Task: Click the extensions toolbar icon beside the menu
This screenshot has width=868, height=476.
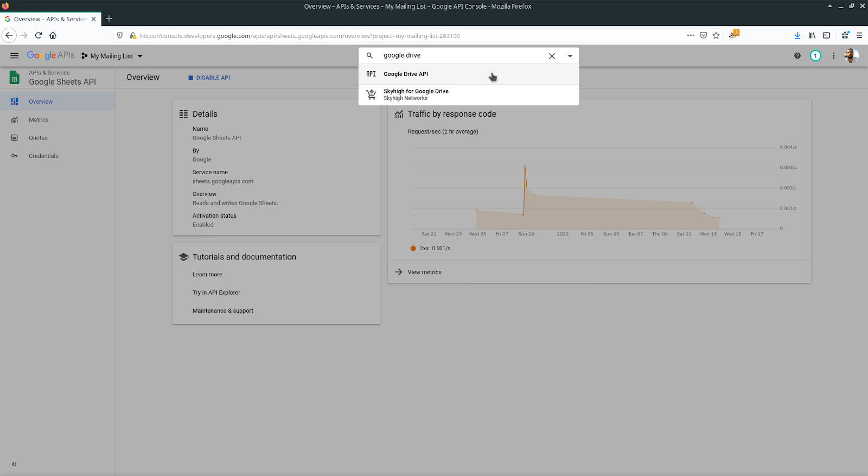Action: (845, 35)
